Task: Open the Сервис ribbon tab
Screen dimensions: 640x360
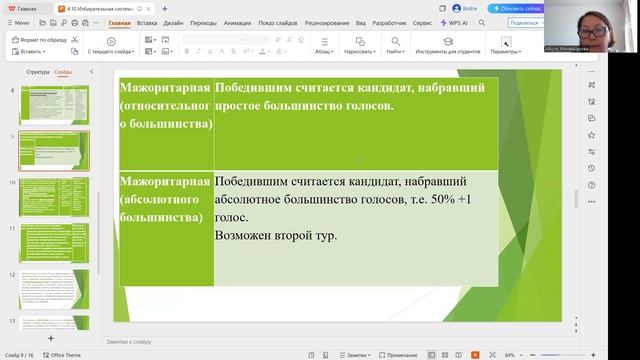Action: coord(422,23)
